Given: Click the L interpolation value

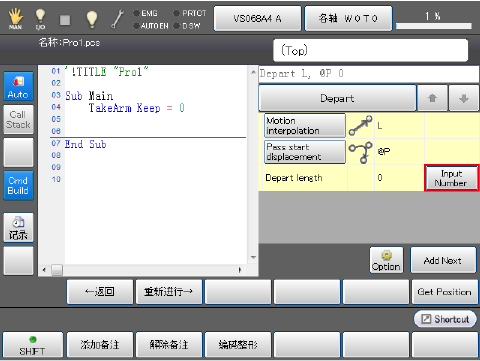Looking at the screenshot, I should pos(380,126).
